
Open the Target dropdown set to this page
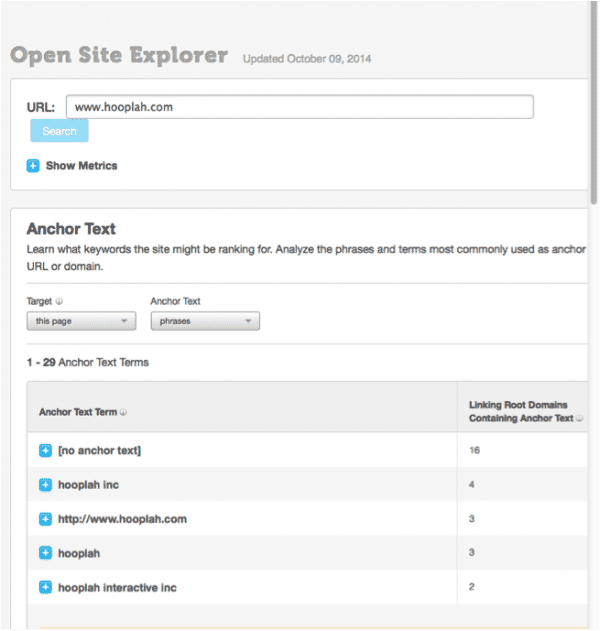[81, 321]
